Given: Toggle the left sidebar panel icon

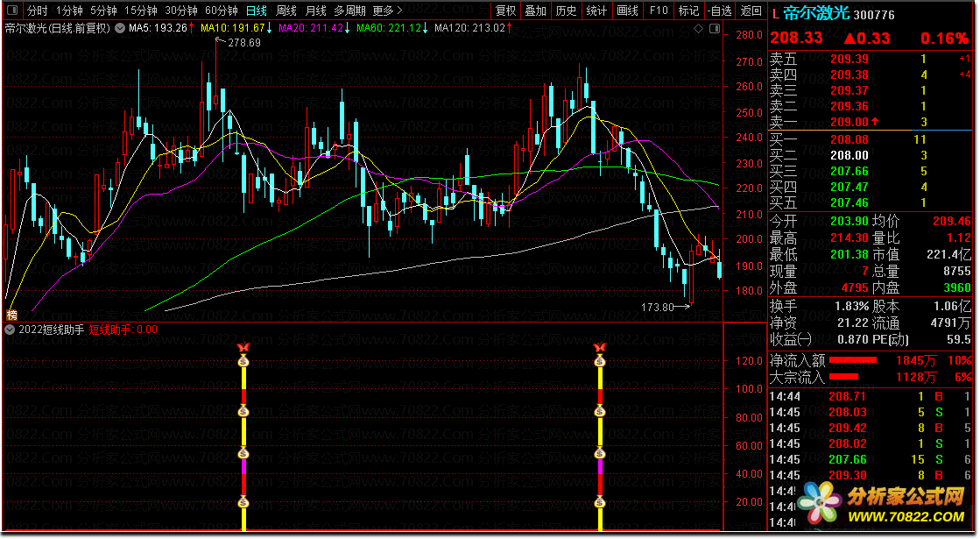Looking at the screenshot, I should tap(12, 11).
